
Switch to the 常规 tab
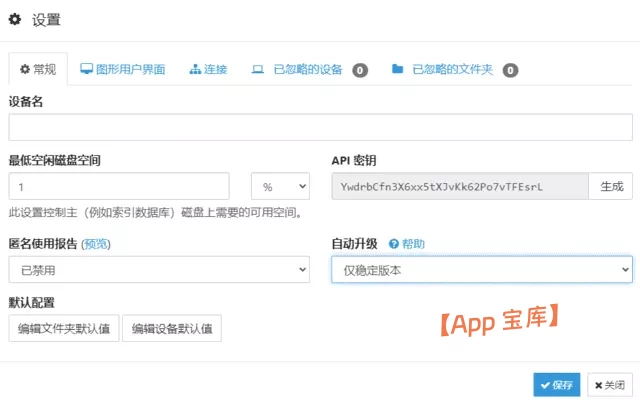(x=38, y=70)
